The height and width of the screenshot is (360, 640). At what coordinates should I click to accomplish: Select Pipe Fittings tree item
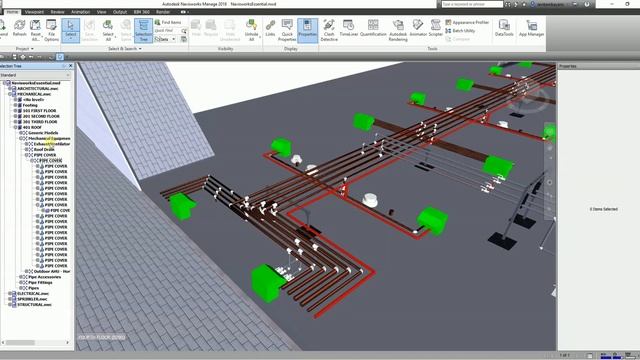tap(40, 282)
